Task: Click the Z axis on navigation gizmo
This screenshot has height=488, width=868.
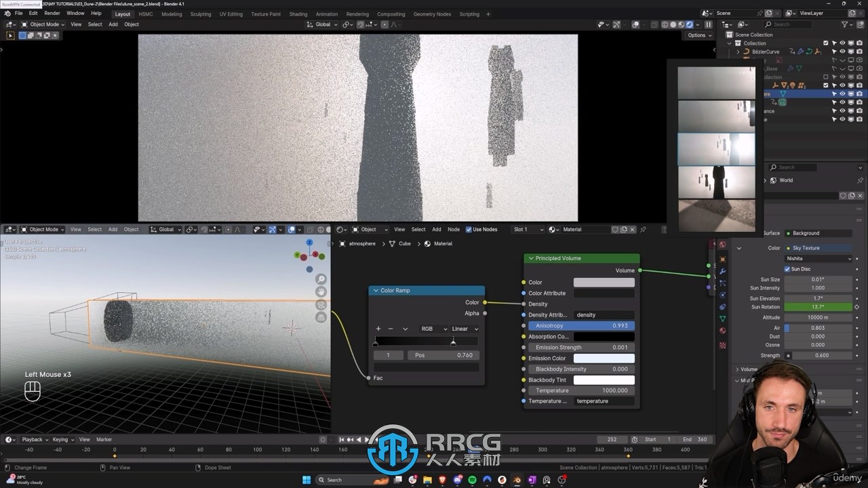Action: click(309, 243)
